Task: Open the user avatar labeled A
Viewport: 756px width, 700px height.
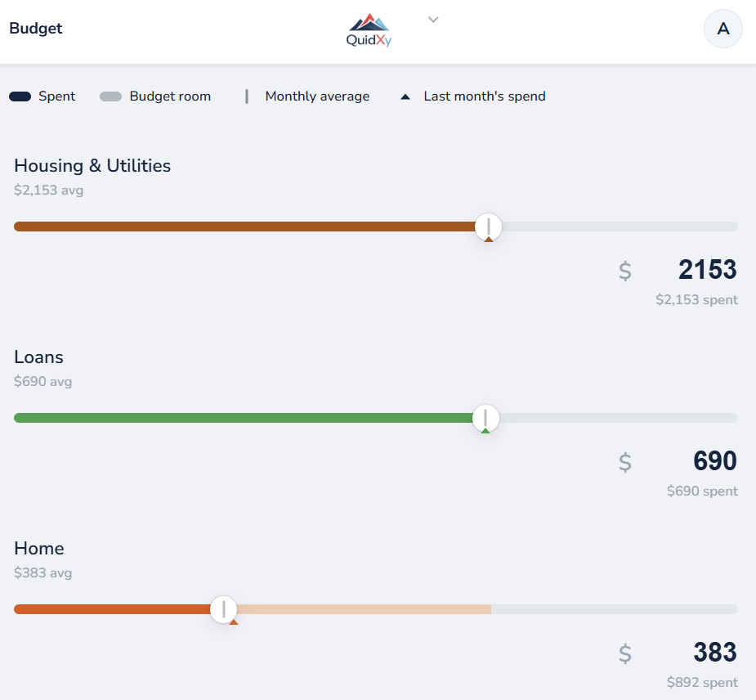Action: pos(722,29)
